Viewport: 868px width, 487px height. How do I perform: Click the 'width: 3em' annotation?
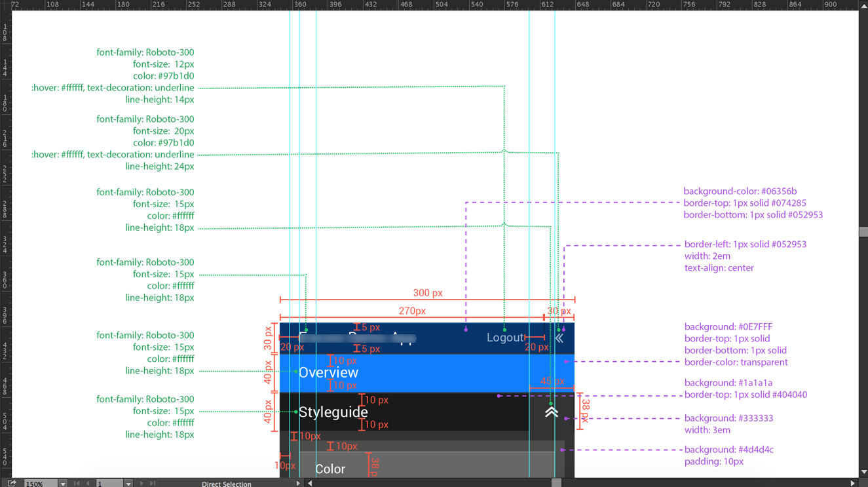click(x=708, y=430)
